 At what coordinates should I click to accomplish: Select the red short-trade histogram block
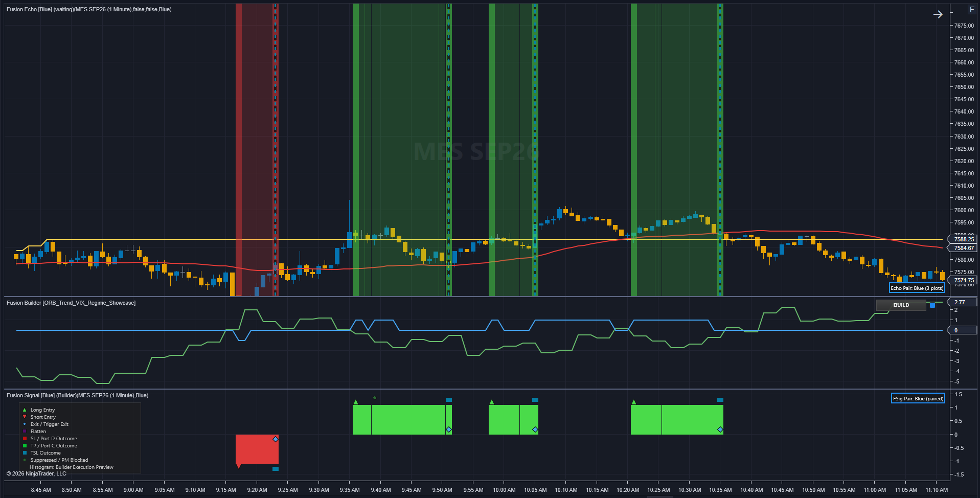click(x=257, y=449)
